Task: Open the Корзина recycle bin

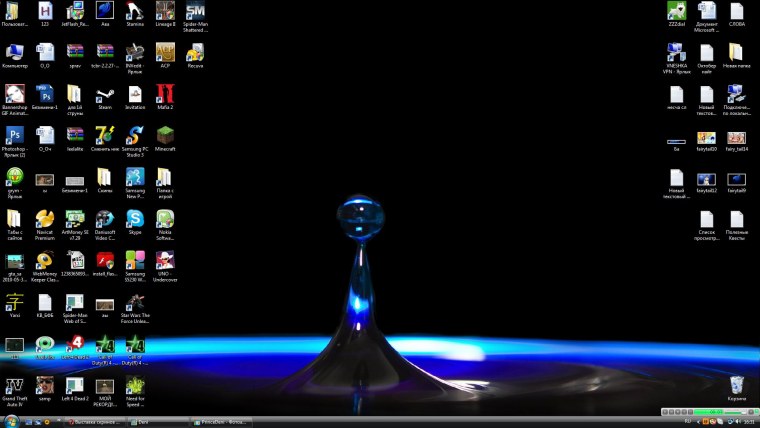Action: click(x=737, y=385)
